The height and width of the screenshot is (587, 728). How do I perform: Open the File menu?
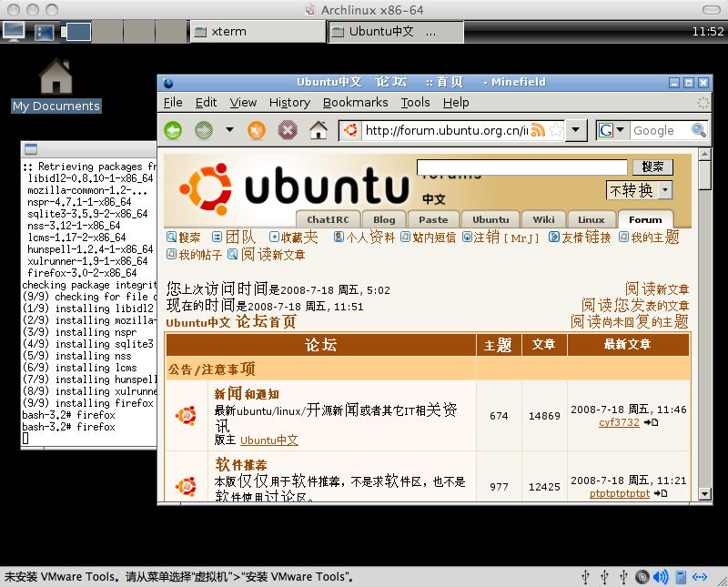pyautogui.click(x=173, y=102)
